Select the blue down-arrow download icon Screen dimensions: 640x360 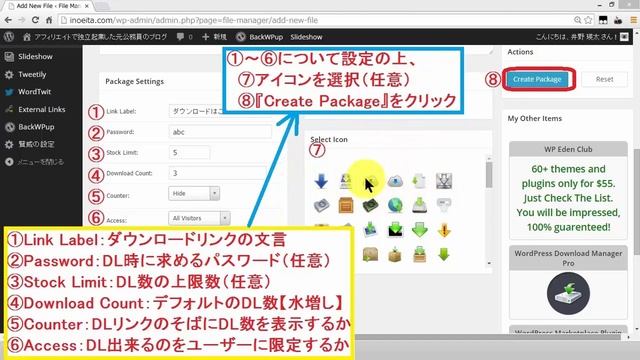pyautogui.click(x=321, y=181)
